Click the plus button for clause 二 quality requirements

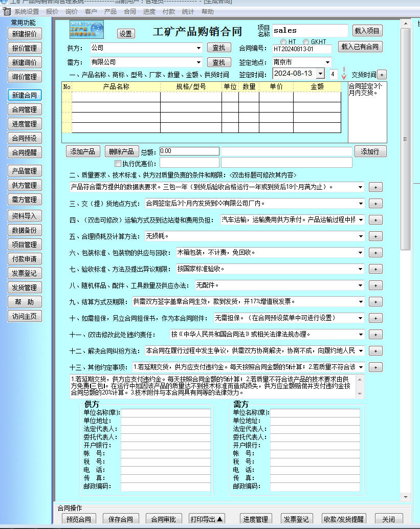pos(375,187)
